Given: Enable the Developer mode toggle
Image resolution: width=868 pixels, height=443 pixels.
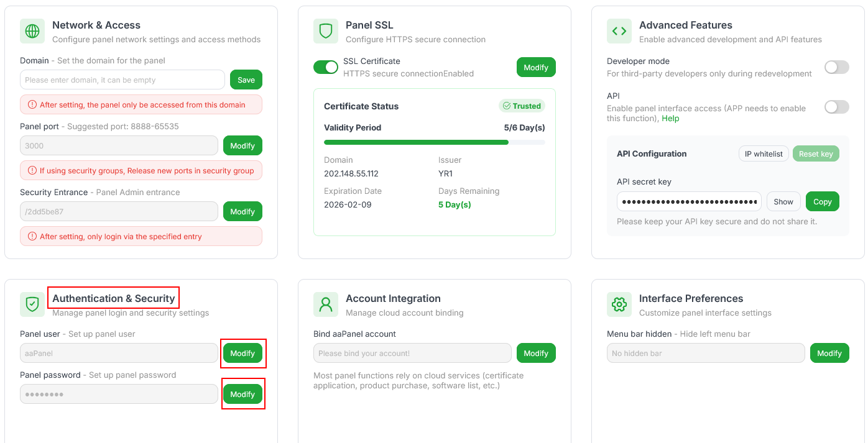Looking at the screenshot, I should (836, 67).
